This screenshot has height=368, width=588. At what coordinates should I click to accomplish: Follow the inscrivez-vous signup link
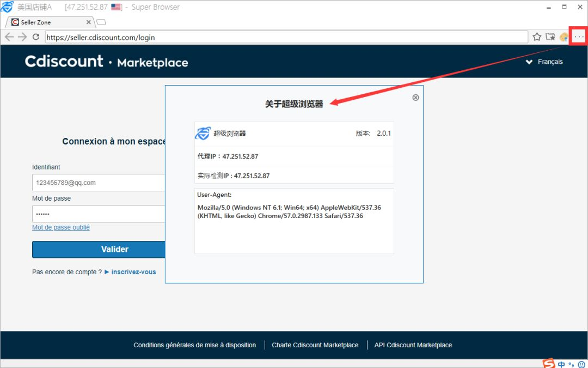coord(133,272)
